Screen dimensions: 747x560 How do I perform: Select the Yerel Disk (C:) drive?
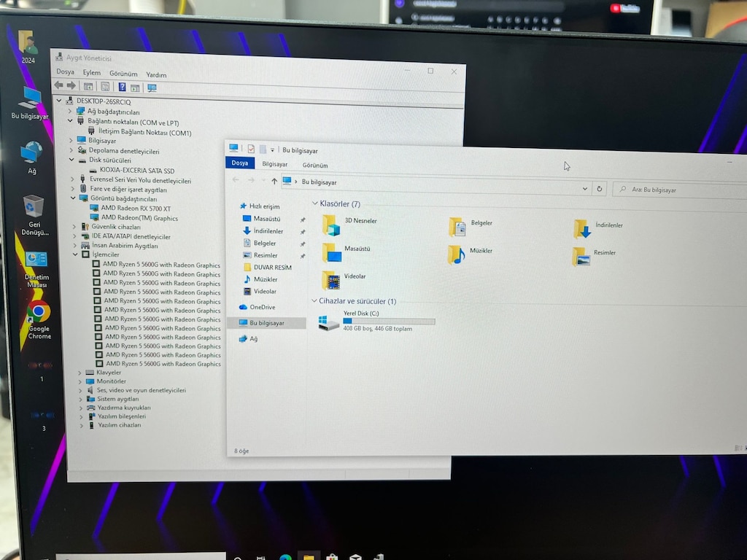(x=376, y=321)
